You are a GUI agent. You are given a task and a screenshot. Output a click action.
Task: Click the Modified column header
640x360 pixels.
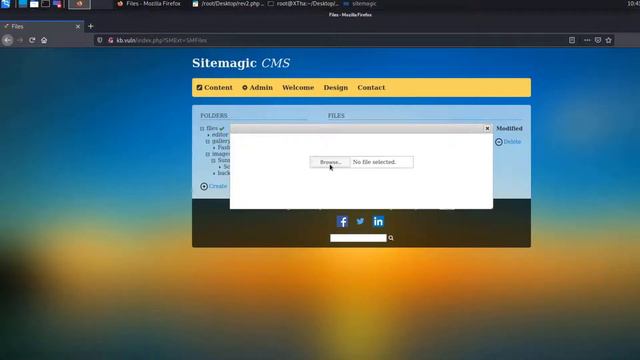pos(509,128)
